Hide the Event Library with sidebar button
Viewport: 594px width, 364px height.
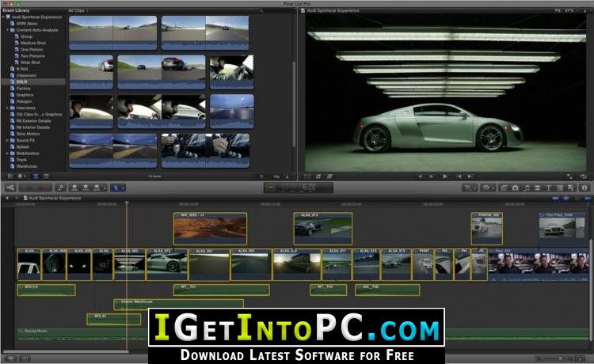coord(10,176)
